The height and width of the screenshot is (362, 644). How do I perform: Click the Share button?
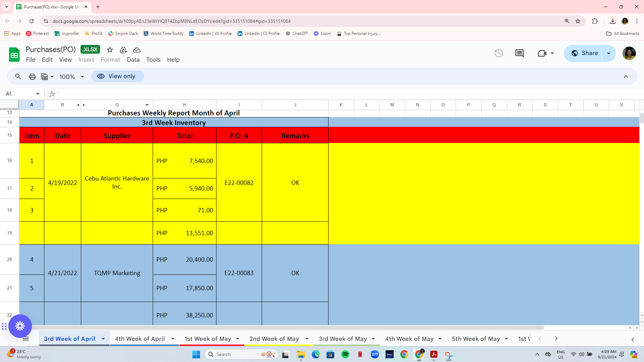(x=583, y=53)
